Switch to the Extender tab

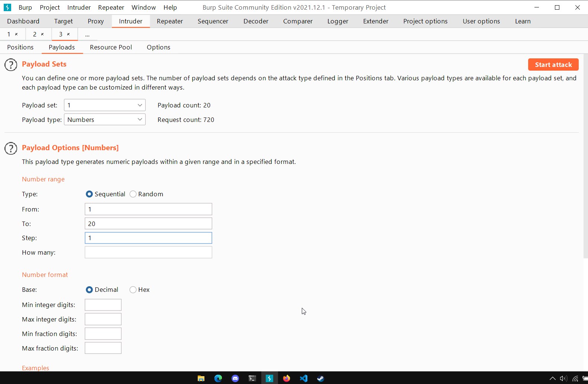click(376, 21)
